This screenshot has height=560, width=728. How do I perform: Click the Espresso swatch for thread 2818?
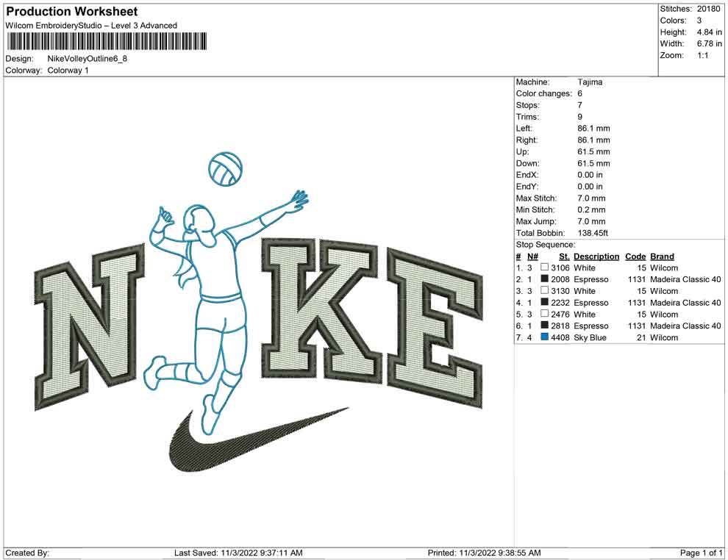545,326
